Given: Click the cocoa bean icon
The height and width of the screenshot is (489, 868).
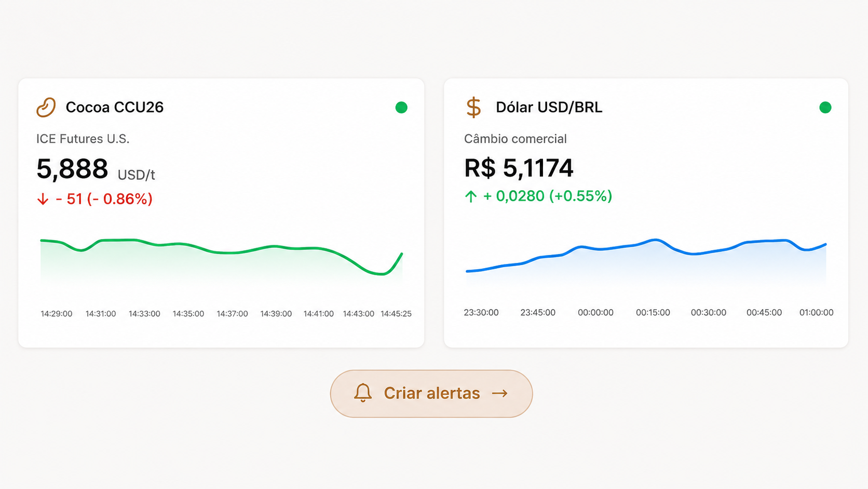Looking at the screenshot, I should pyautogui.click(x=46, y=107).
